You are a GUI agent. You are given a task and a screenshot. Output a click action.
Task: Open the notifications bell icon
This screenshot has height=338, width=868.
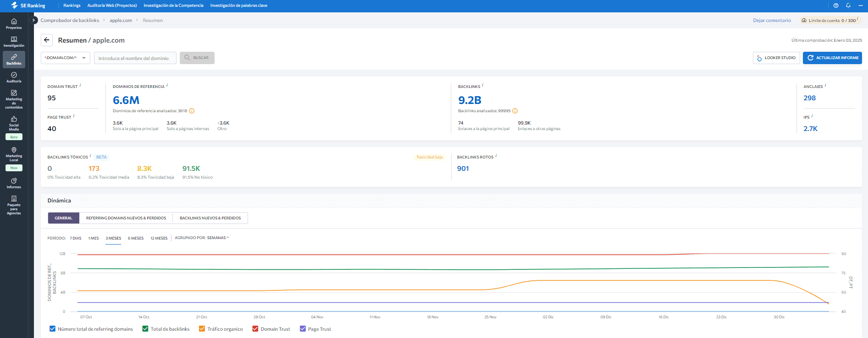848,5
